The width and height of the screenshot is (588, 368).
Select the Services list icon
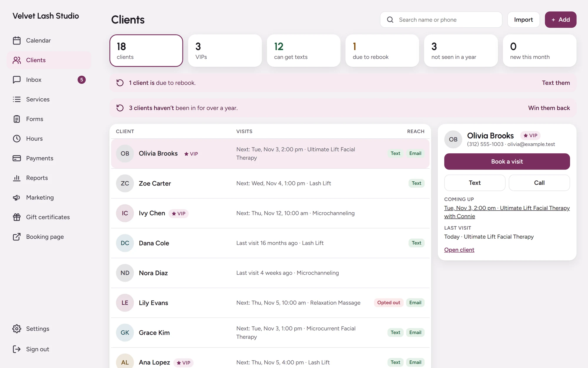point(17,99)
